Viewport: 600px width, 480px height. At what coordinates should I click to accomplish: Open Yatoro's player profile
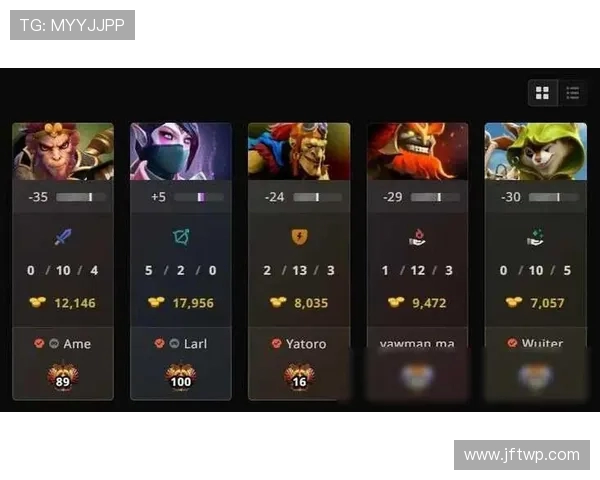306,344
